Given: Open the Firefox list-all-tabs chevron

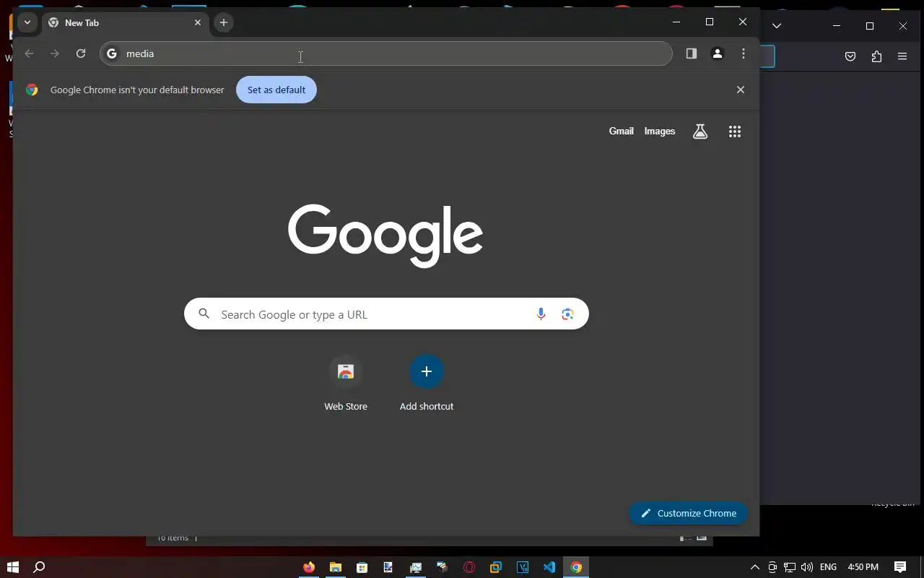Looking at the screenshot, I should click(777, 25).
